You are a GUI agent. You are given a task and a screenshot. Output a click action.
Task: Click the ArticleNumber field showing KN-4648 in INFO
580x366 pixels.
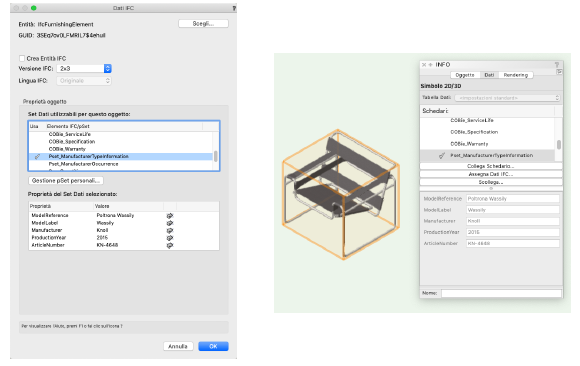[513, 244]
